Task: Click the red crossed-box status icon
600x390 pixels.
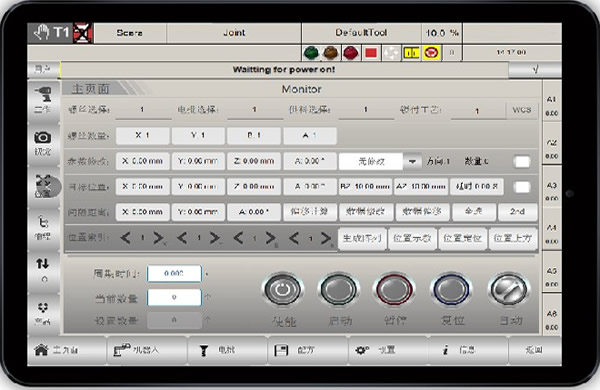Action: 83,33
